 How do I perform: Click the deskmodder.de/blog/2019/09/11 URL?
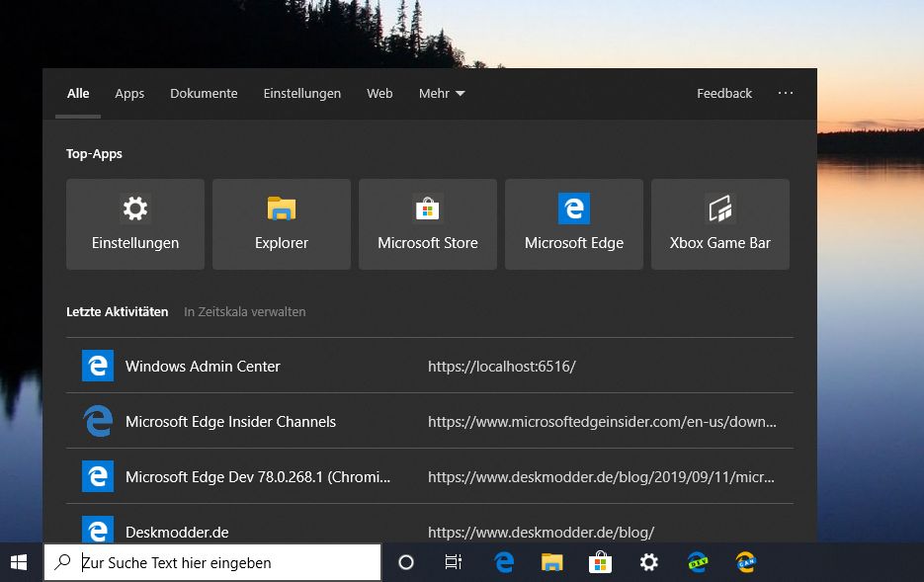pyautogui.click(x=601, y=477)
